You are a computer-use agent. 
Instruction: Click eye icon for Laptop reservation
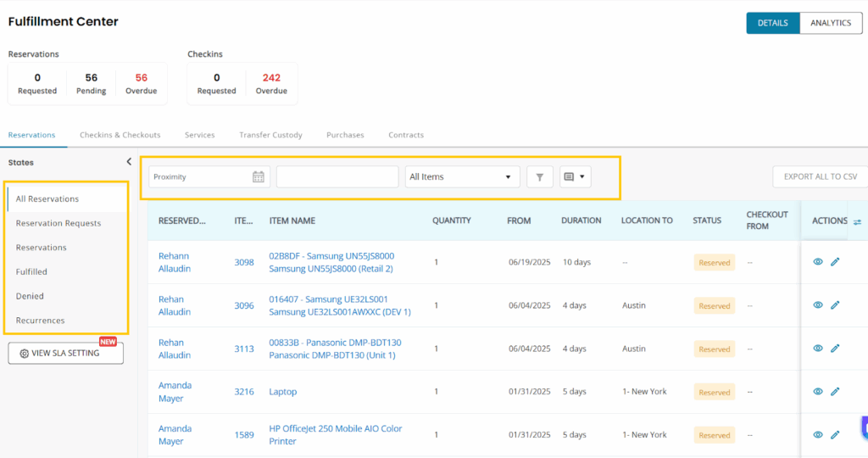818,392
